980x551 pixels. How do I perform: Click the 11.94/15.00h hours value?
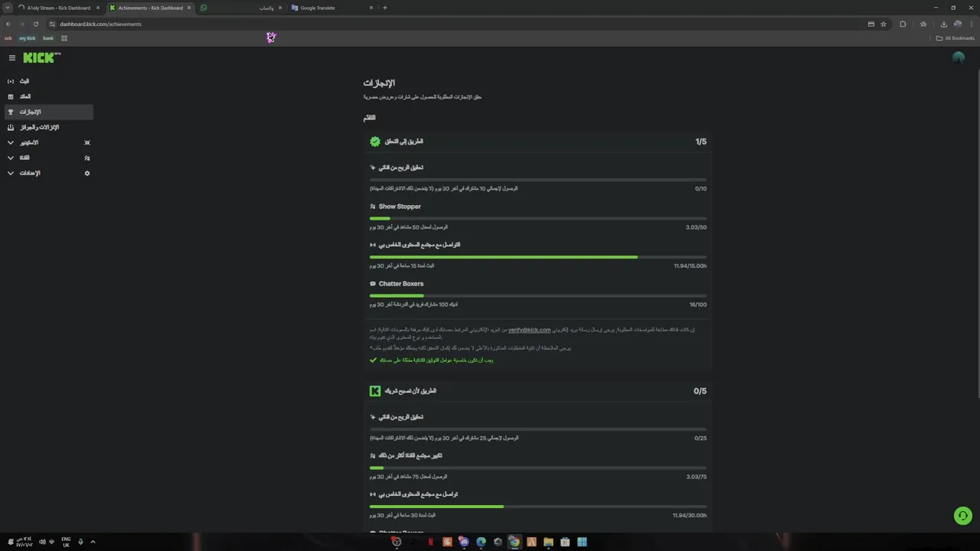point(690,266)
